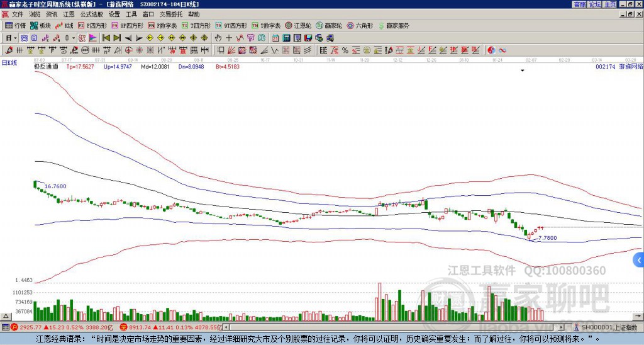The height and width of the screenshot is (345, 644).
Task: Click the floppy disk save icon
Action: [x=308, y=38]
